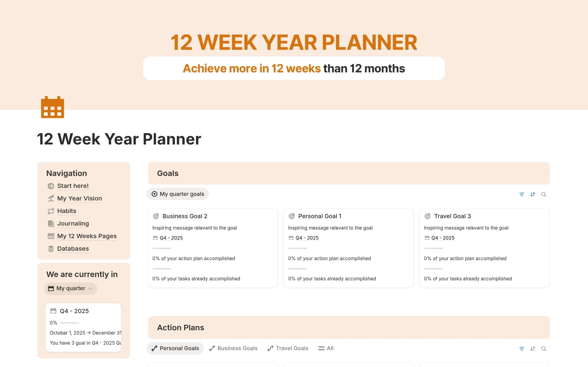The width and height of the screenshot is (588, 367).
Task: Toggle the sort control in Action Plans
Action: point(533,348)
